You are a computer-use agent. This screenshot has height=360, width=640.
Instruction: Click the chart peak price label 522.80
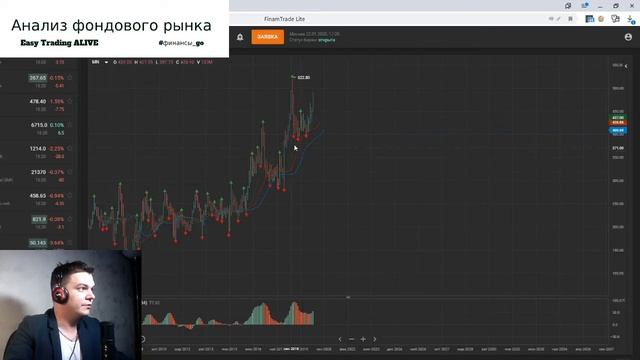click(304, 78)
